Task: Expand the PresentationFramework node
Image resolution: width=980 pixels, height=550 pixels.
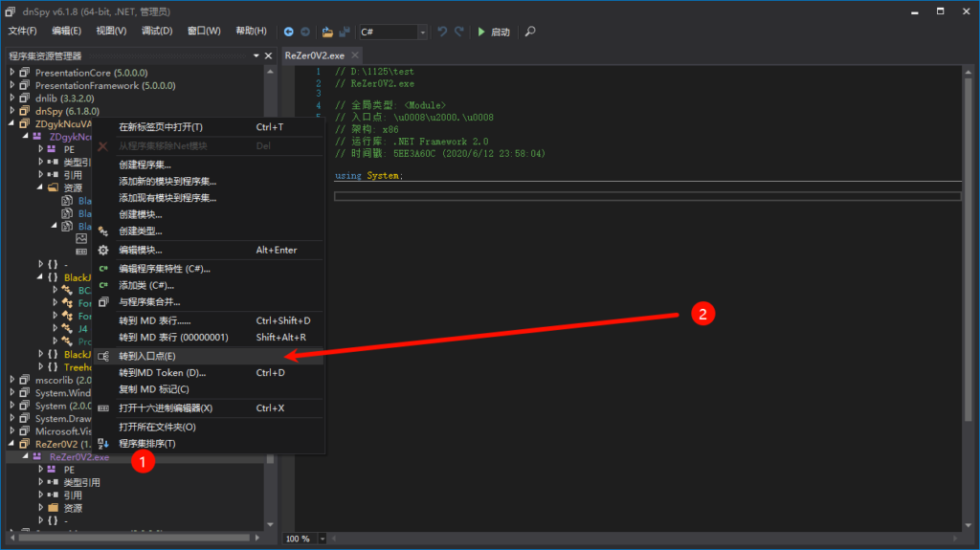Action: pyautogui.click(x=11, y=85)
